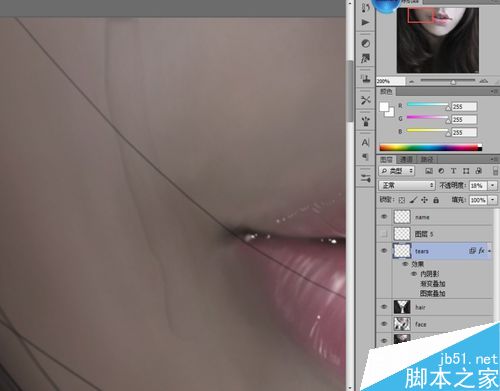Filter layers by smart objects icon
Viewport: 500px width, 391px height.
pos(479,171)
